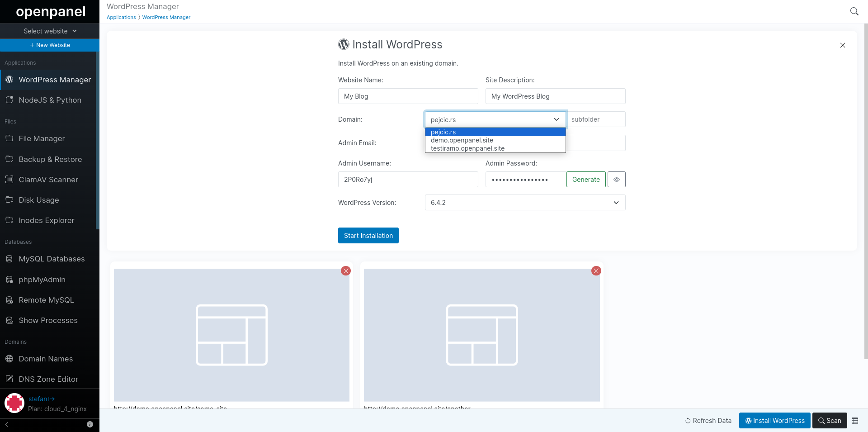Click the NodeJS & Python sidebar icon
This screenshot has height=432, width=868.
pyautogui.click(x=9, y=100)
